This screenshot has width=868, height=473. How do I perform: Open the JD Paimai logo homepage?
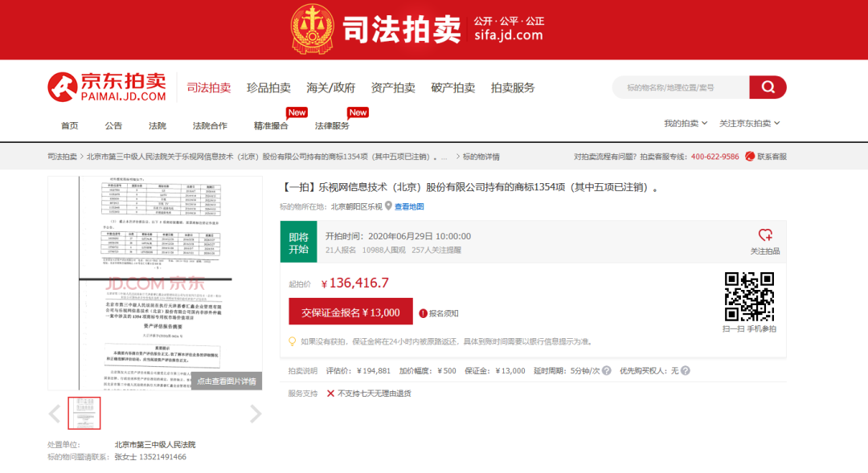click(107, 87)
